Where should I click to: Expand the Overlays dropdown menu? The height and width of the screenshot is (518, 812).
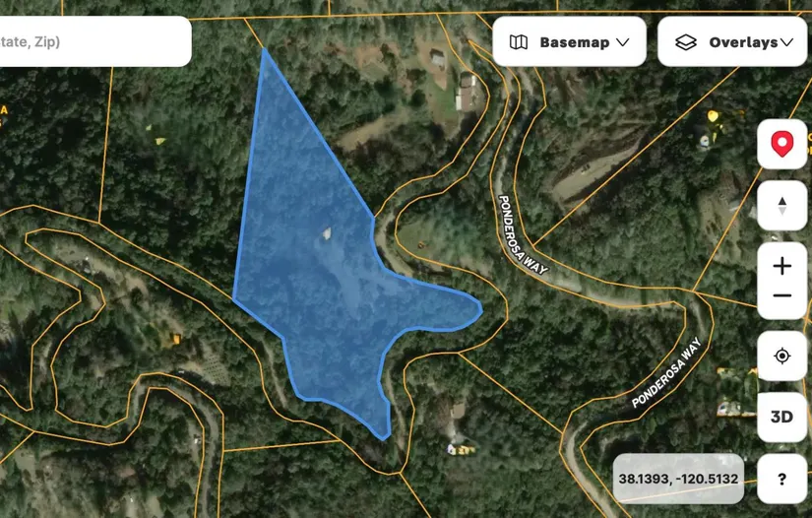[732, 41]
